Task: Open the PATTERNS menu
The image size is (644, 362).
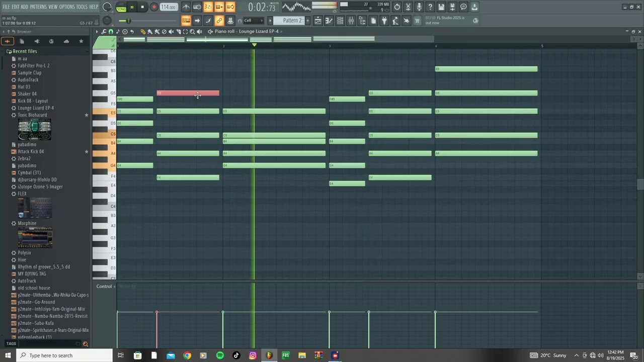Action: [38, 7]
